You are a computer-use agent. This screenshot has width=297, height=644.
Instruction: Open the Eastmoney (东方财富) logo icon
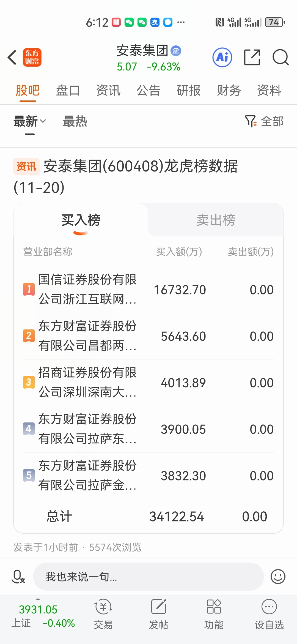click(32, 58)
